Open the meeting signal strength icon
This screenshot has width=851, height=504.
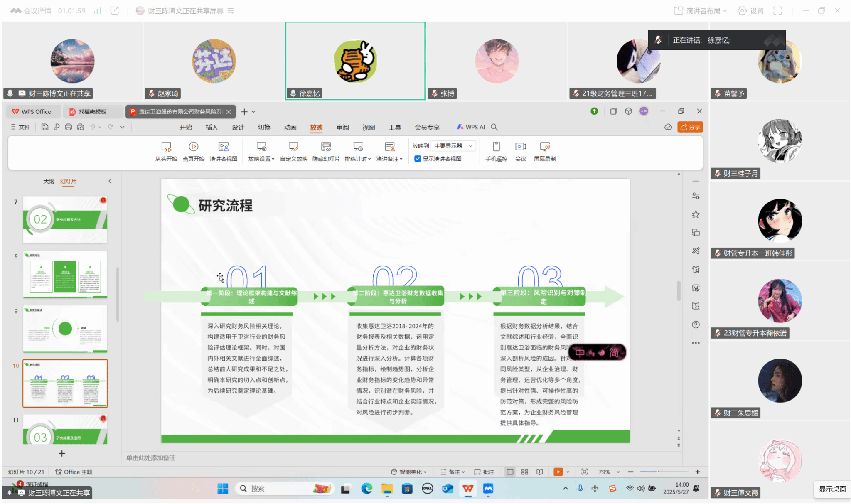(97, 11)
